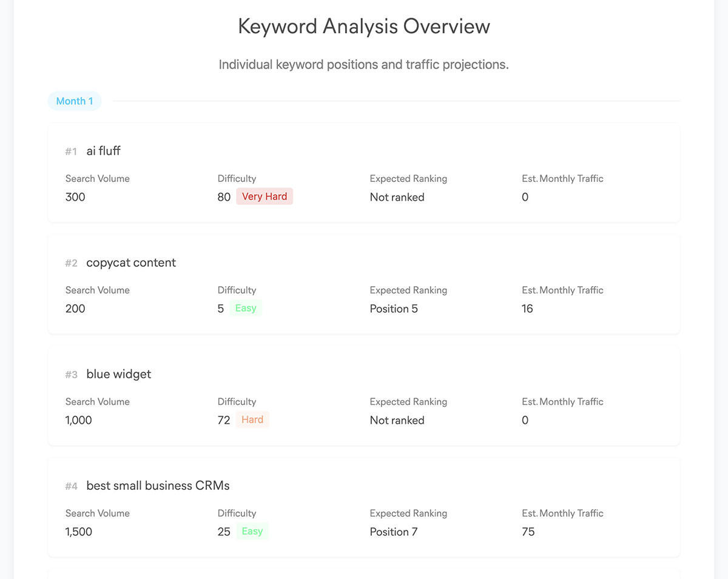Screen dimensions: 728x579
Task: Click the 'Position 7' expected ranking value
Action: (x=394, y=532)
